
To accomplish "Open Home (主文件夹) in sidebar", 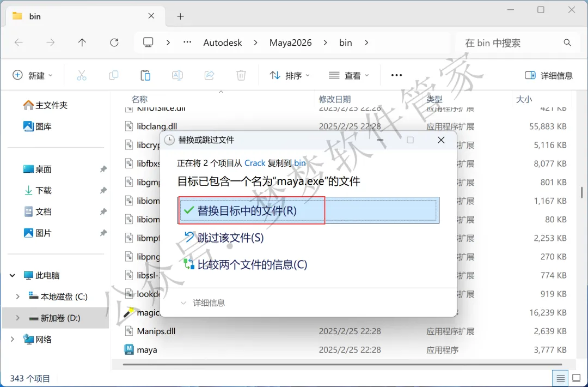I will click(x=45, y=105).
